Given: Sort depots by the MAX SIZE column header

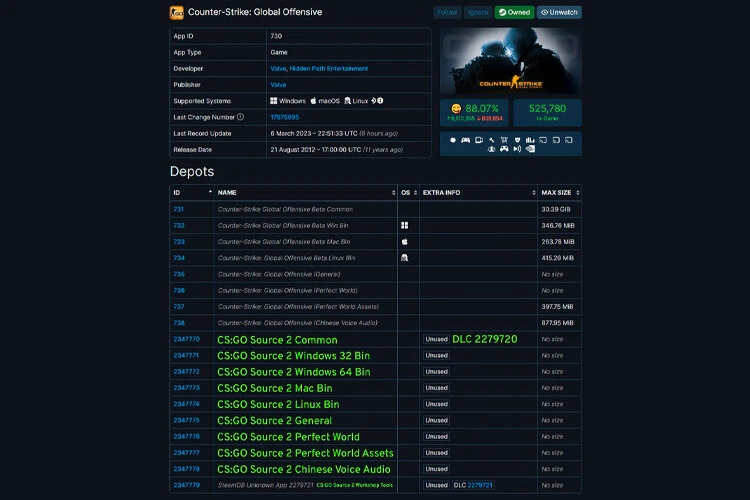Looking at the screenshot, I should pos(560,192).
